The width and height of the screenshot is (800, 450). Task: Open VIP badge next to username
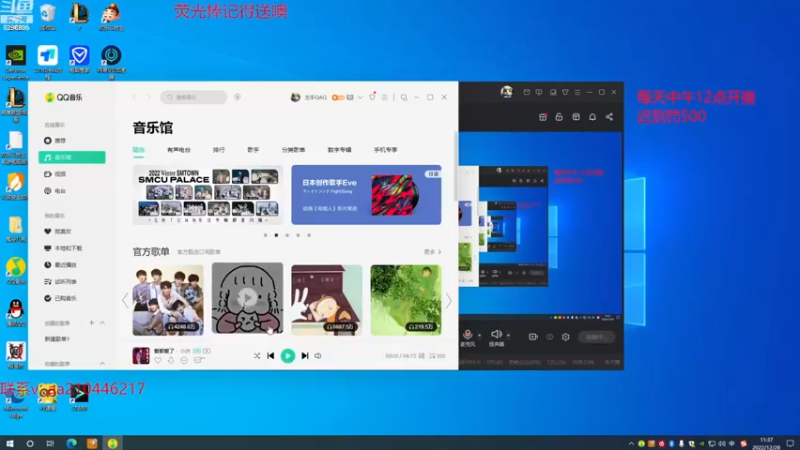pyautogui.click(x=338, y=97)
